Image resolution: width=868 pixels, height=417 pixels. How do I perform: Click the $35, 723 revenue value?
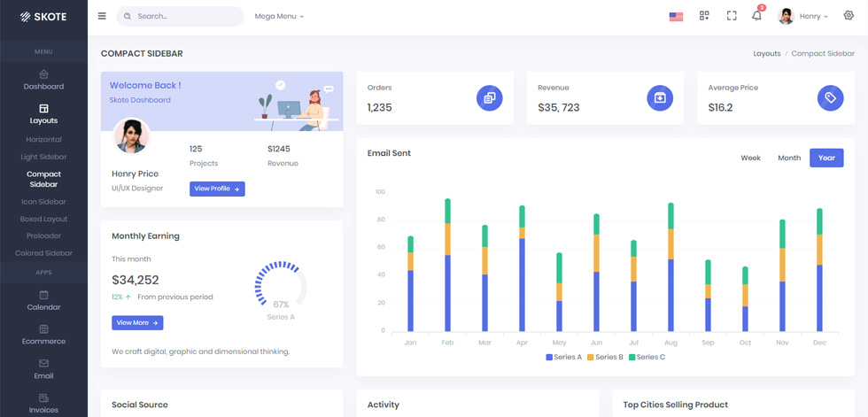[559, 108]
